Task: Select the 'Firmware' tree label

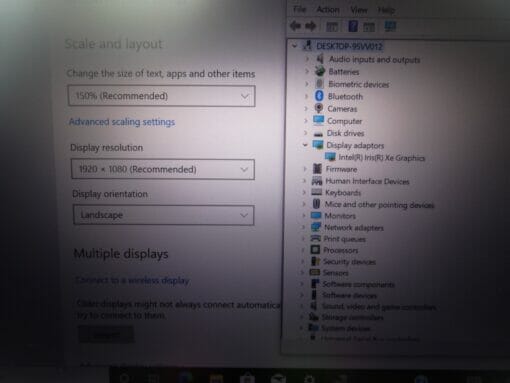Action: click(341, 169)
